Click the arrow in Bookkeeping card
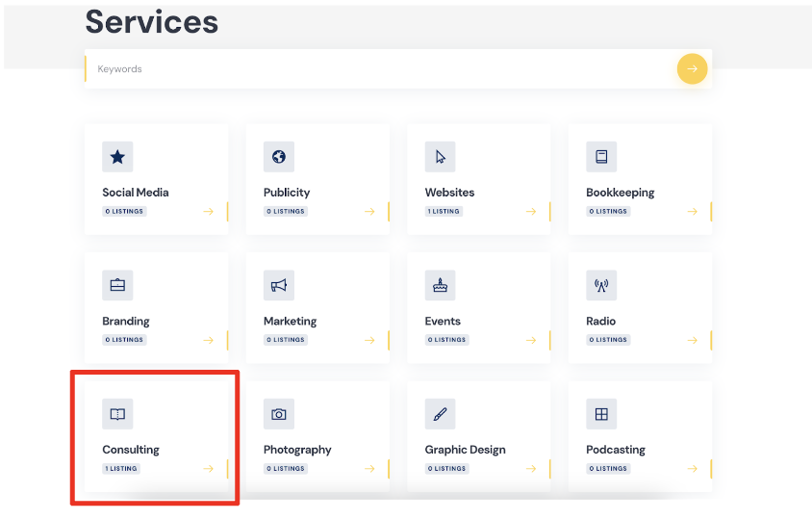812x520 pixels. coord(692,212)
